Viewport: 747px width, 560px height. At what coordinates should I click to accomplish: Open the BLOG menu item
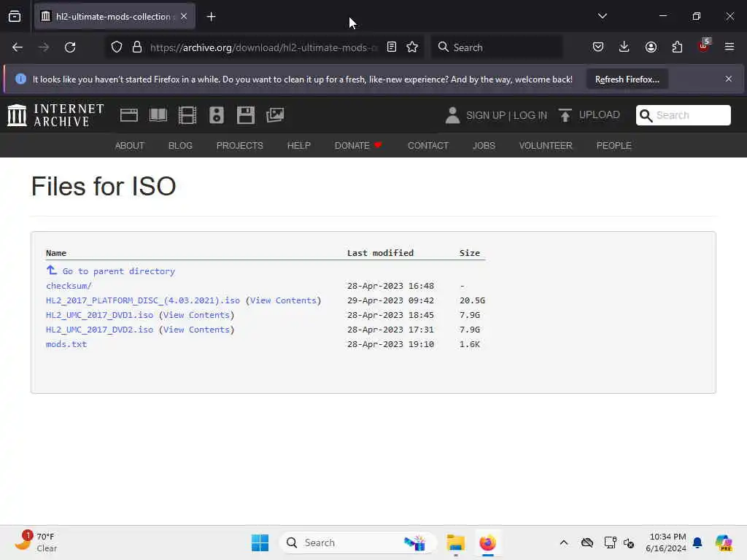(180, 146)
